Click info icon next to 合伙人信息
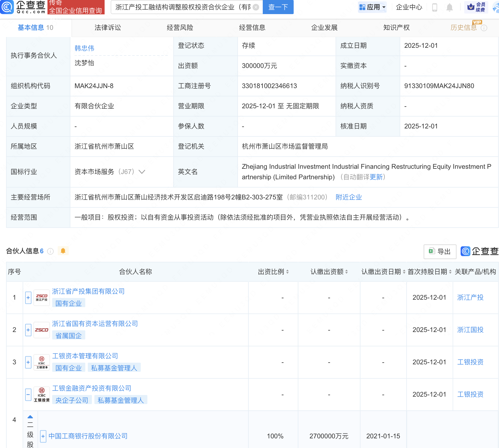The image size is (499, 448). (50, 251)
